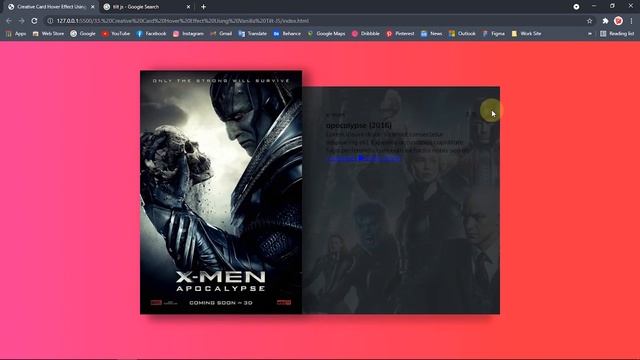
Task: Open the Outlook bookmark
Action: click(x=462, y=33)
